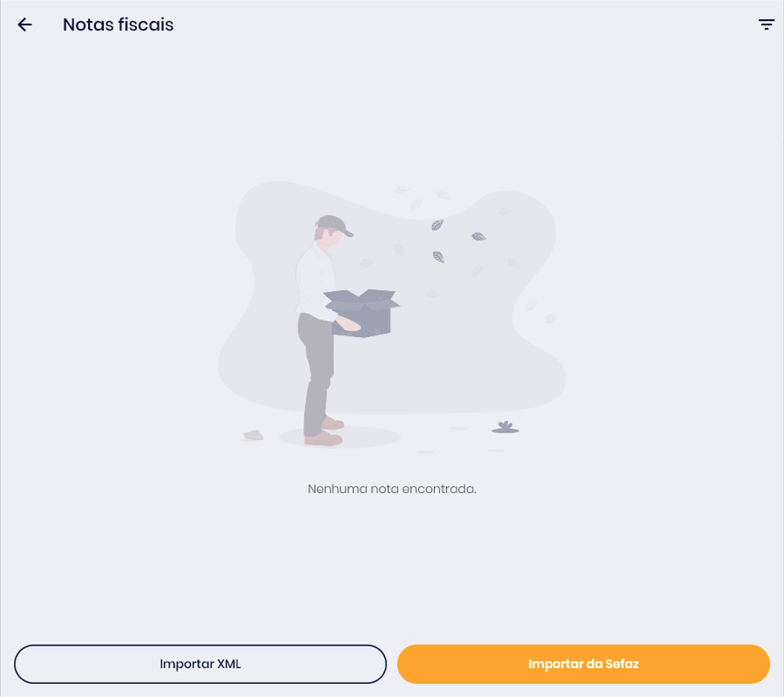The height and width of the screenshot is (697, 784).
Task: Click the man's brown shoes
Action: point(325,432)
